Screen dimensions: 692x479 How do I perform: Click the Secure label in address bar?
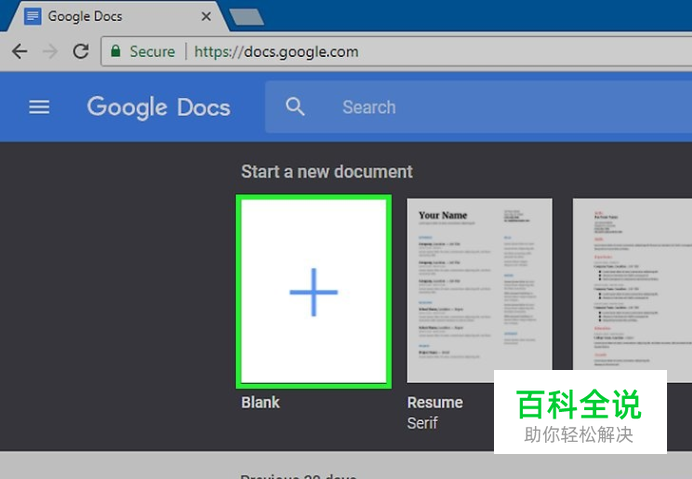pyautogui.click(x=152, y=52)
